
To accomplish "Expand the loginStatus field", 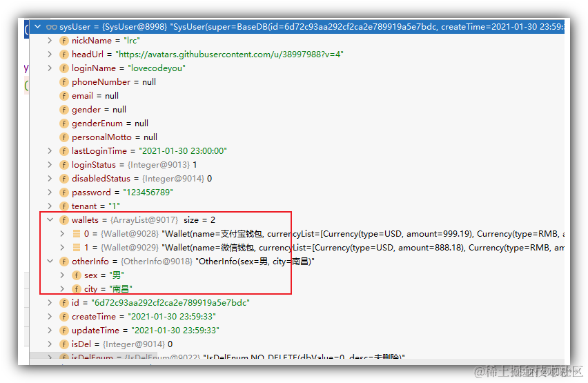I will click(50, 165).
